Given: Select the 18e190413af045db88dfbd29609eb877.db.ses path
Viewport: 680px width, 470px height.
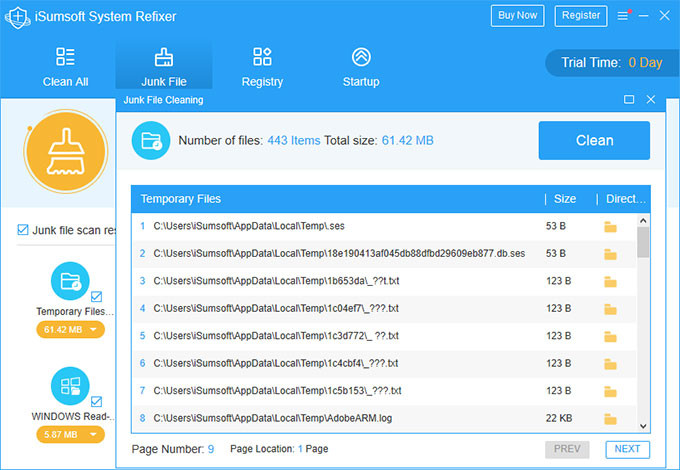Looking at the screenshot, I should tap(339, 253).
